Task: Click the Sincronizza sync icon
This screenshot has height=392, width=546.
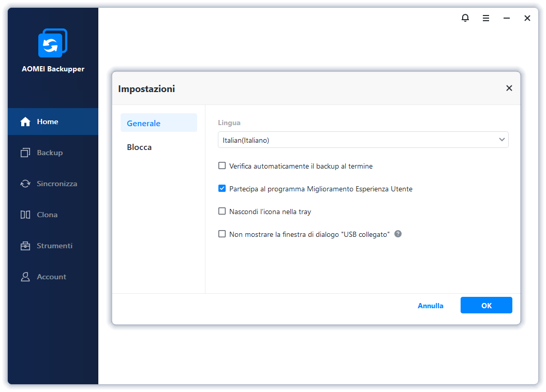Action: tap(25, 184)
